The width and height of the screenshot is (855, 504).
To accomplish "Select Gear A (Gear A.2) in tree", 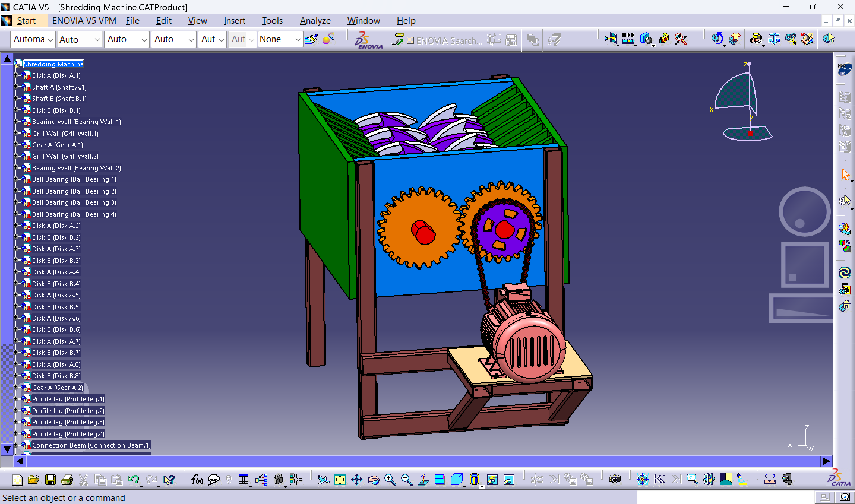I will [57, 388].
